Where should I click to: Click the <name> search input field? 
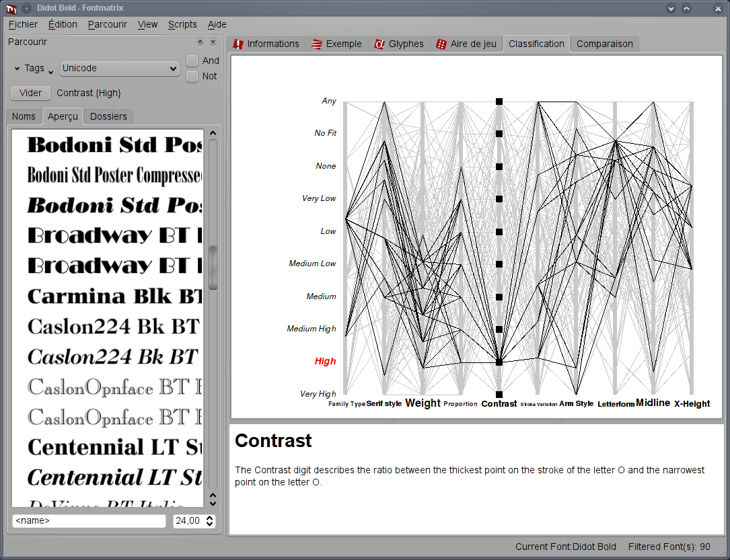(x=89, y=521)
